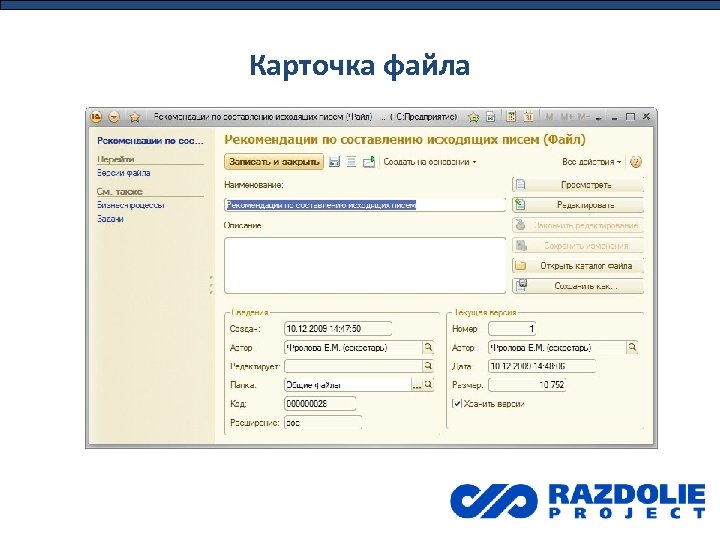The height and width of the screenshot is (540, 720).
Task: Click the Создан date field
Action: [x=338, y=328]
